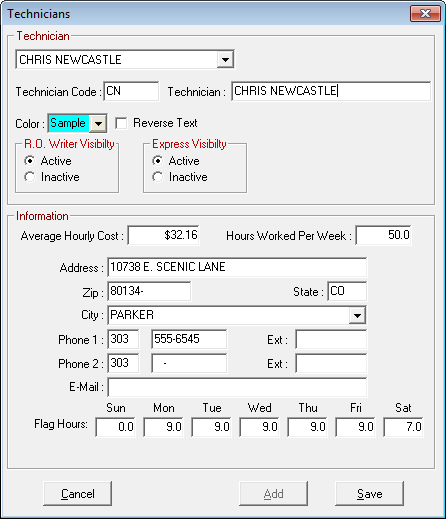Viewport: 446px width, 519px height.
Task: Click the Cancel button
Action: coord(77,494)
